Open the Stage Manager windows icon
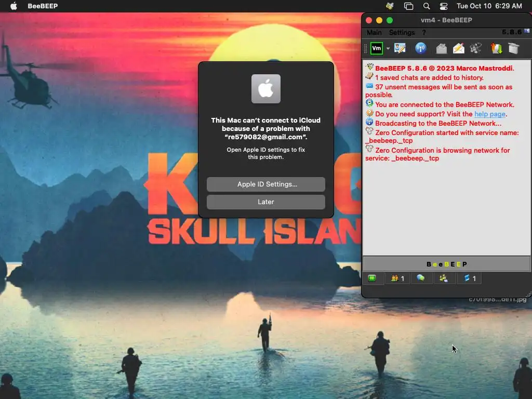Screen dimensions: 532x399 coord(408,6)
